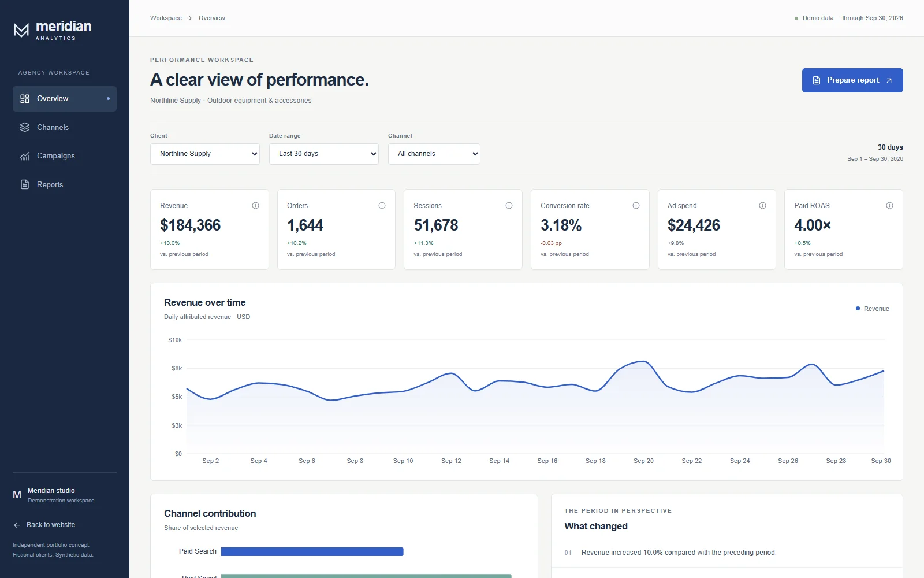The image size is (924, 578).
Task: Click the Revenue value $184,366
Action: 191,225
